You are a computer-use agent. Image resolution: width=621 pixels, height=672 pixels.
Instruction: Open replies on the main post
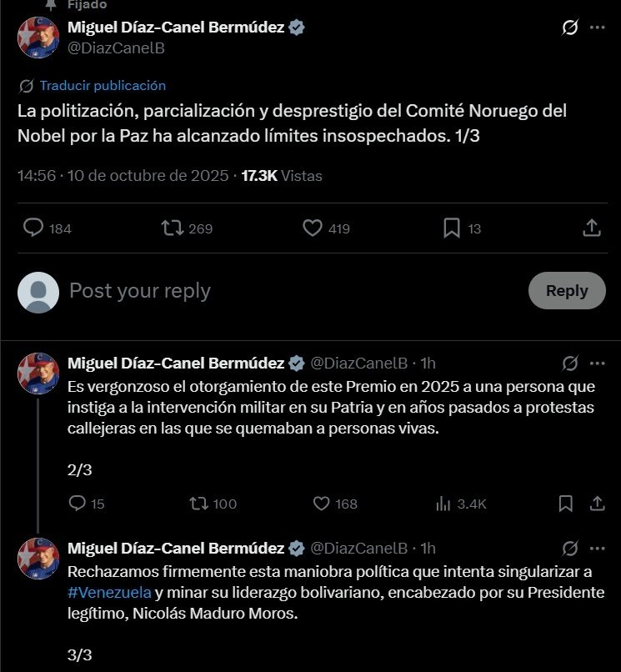click(x=34, y=228)
